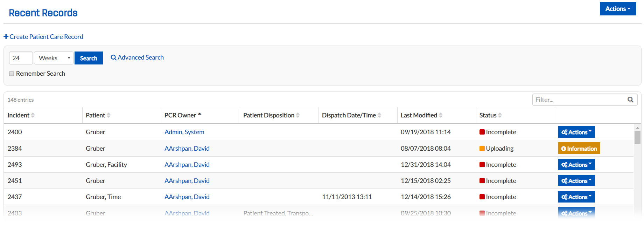The width and height of the screenshot is (644, 233).
Task: Toggle sorting on the Patient Disposition column
Action: (298, 115)
